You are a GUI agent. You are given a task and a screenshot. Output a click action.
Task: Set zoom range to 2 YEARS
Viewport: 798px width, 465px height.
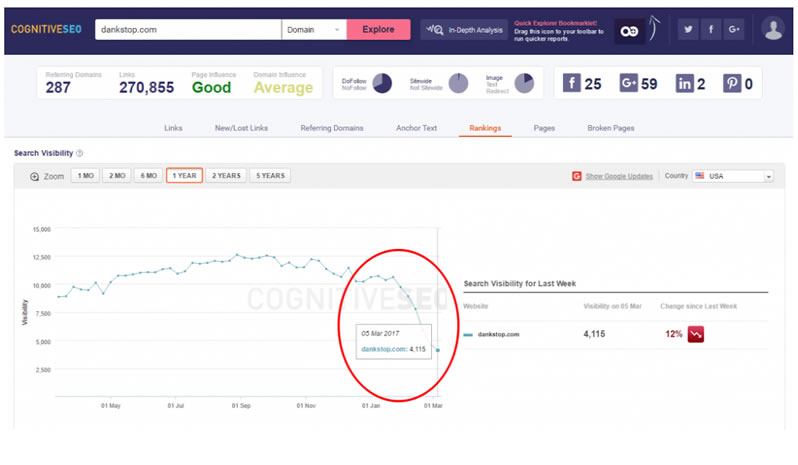226,176
